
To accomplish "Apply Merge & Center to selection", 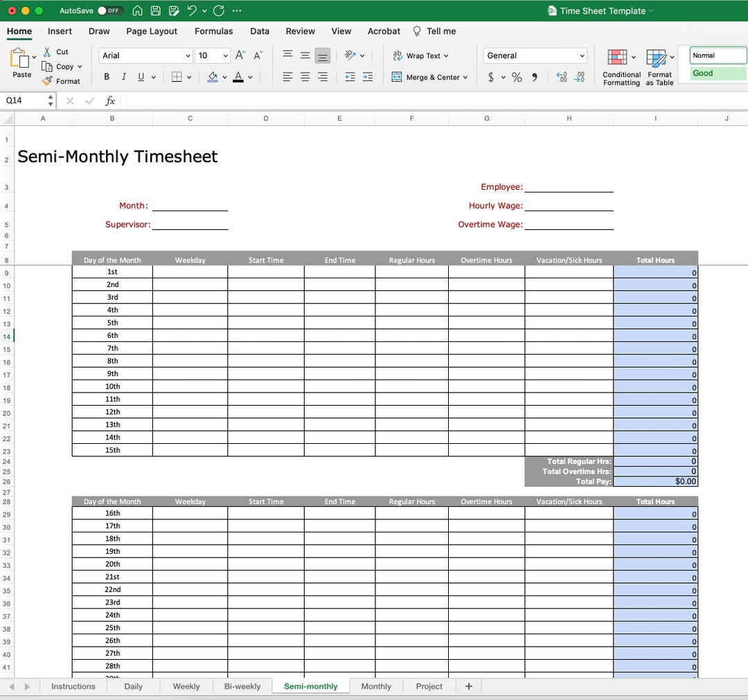I will (x=429, y=77).
